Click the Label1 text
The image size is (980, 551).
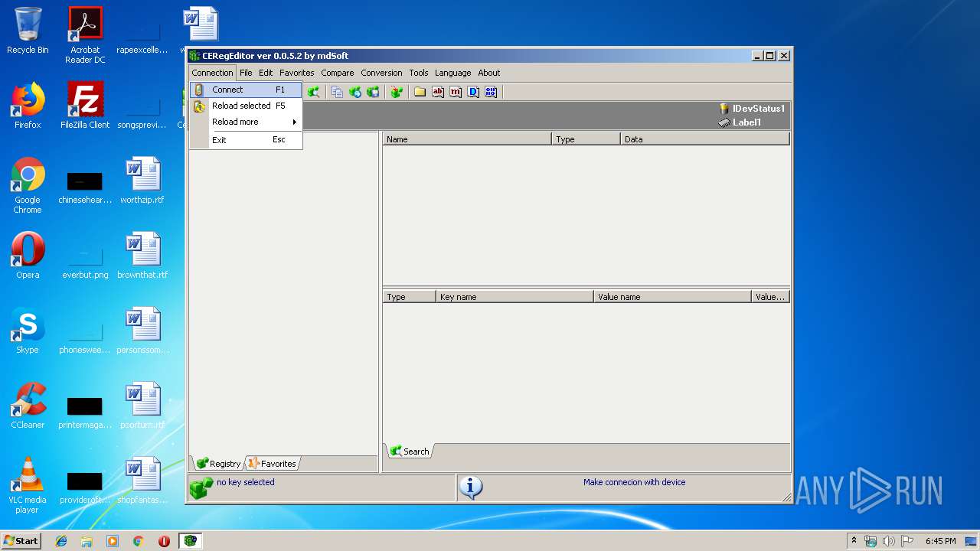coord(746,122)
